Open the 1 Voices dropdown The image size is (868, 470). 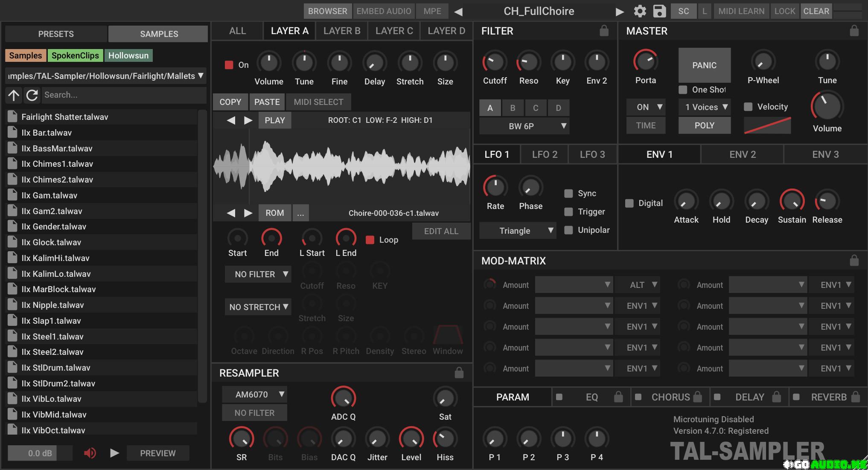coord(705,107)
